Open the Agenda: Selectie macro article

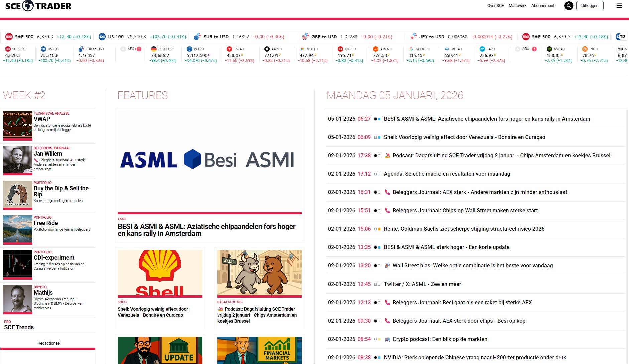point(447,174)
